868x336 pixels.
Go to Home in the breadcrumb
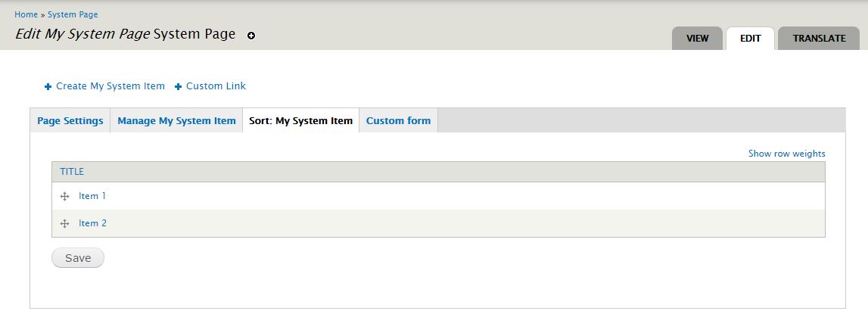click(x=26, y=14)
